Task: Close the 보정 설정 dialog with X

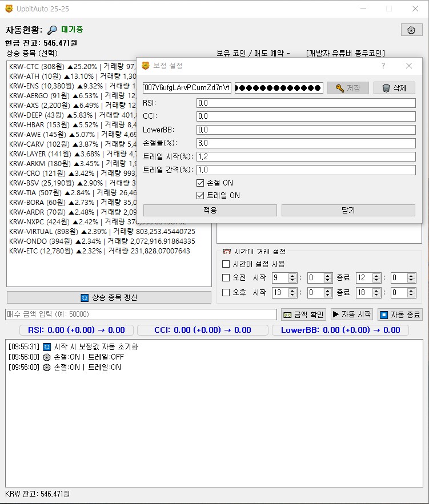Action: [409, 66]
